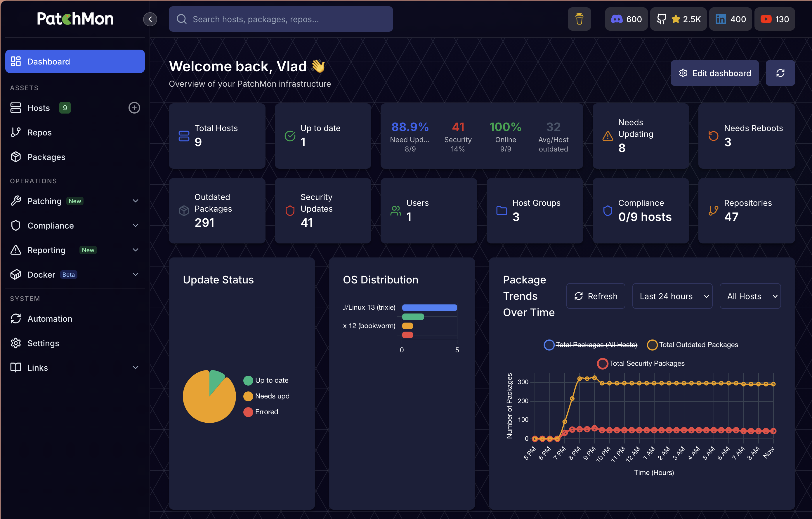Open the Compliance 0/9 hosts card

640,211
